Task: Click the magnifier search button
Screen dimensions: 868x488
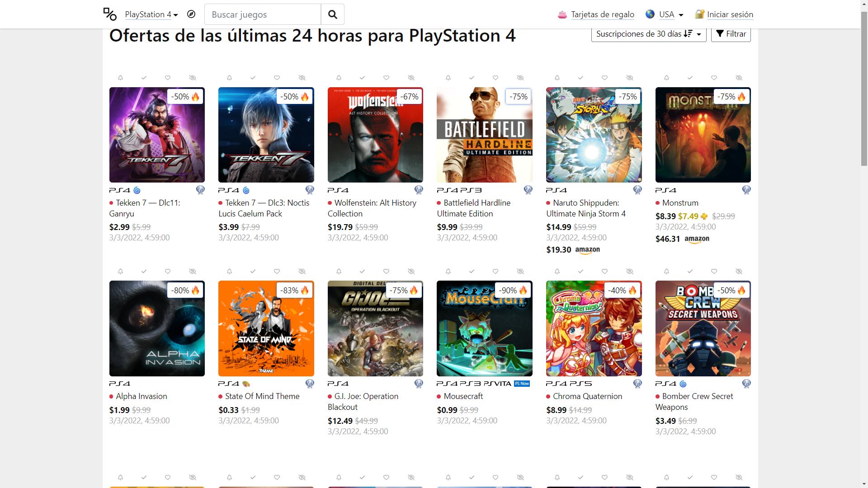Action: (333, 14)
